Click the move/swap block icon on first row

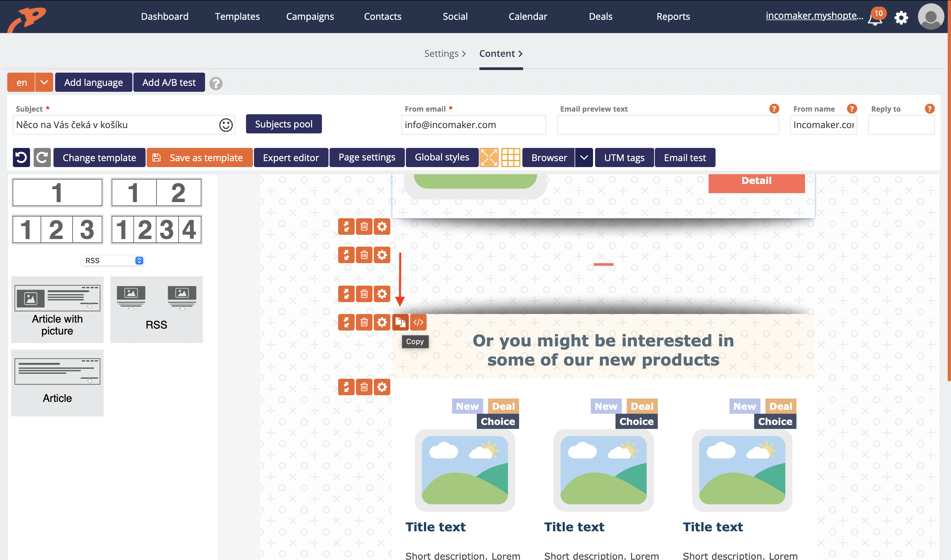pyautogui.click(x=346, y=226)
